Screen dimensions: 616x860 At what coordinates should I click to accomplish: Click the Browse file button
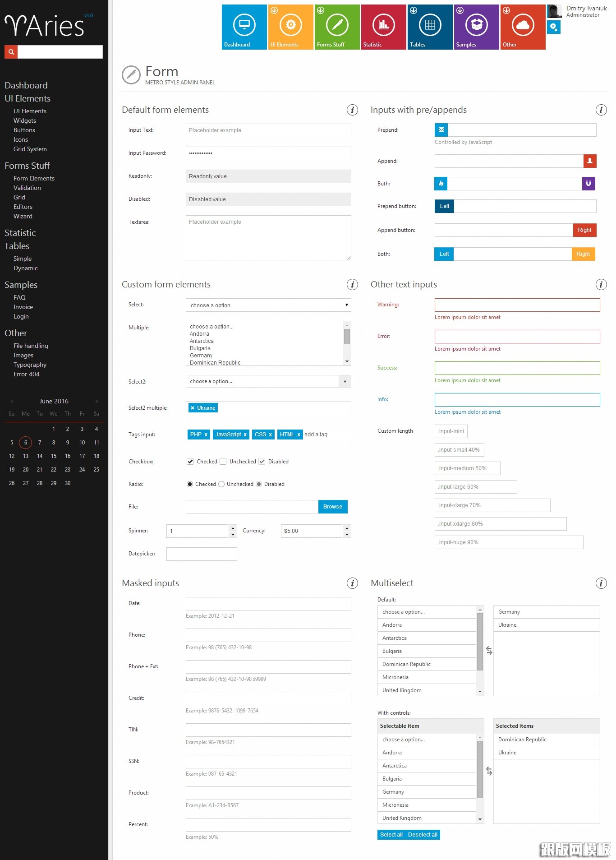[x=332, y=507]
